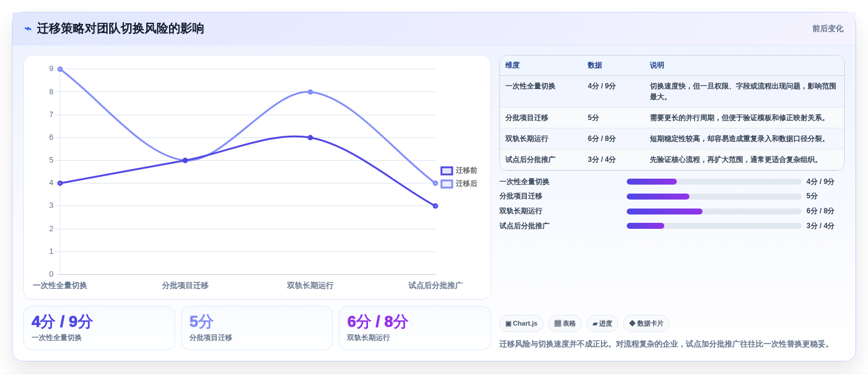This screenshot has width=868, height=374.
Task: Click the 数据 column header
Action: (595, 66)
